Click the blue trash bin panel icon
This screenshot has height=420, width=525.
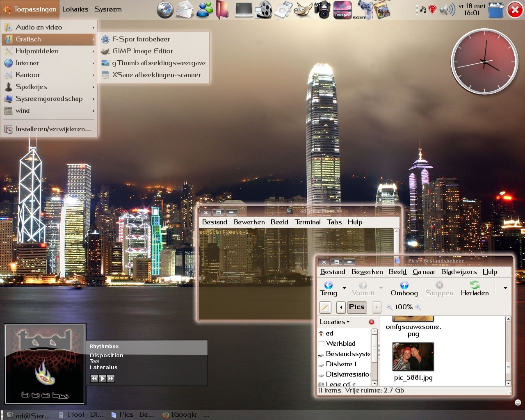pos(495,10)
